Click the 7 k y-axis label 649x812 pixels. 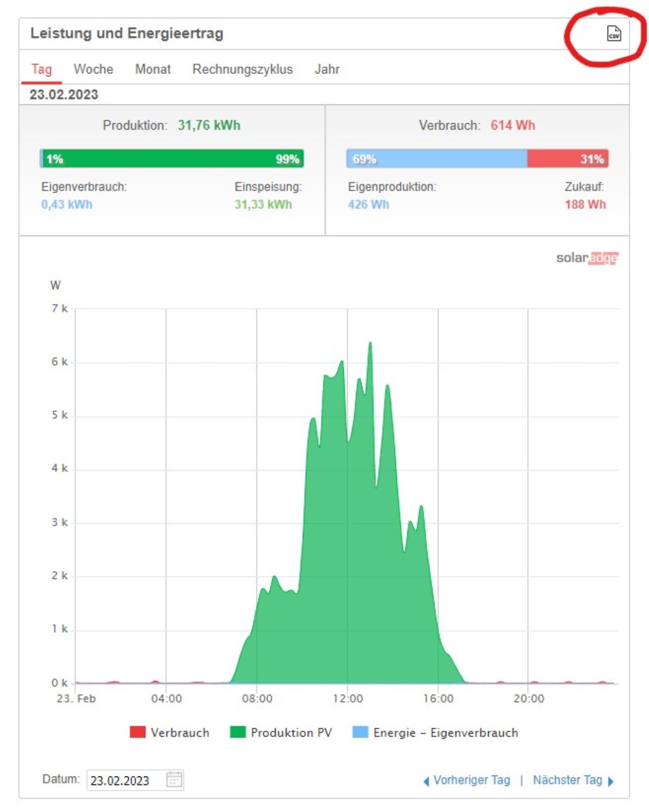59,308
